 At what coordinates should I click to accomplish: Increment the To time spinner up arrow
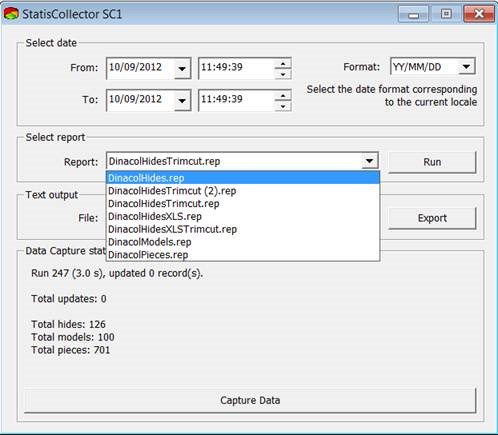click(283, 95)
